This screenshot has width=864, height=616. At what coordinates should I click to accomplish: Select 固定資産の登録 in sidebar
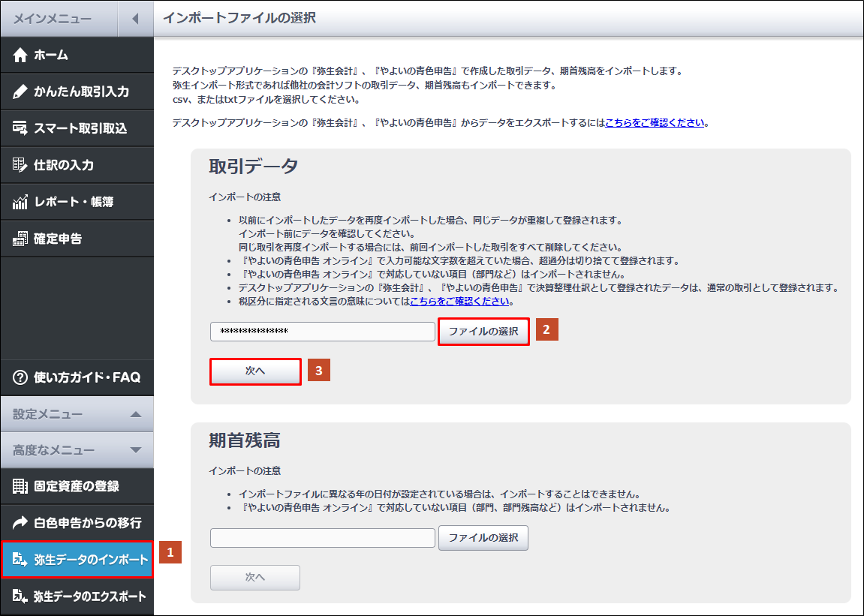(77, 486)
